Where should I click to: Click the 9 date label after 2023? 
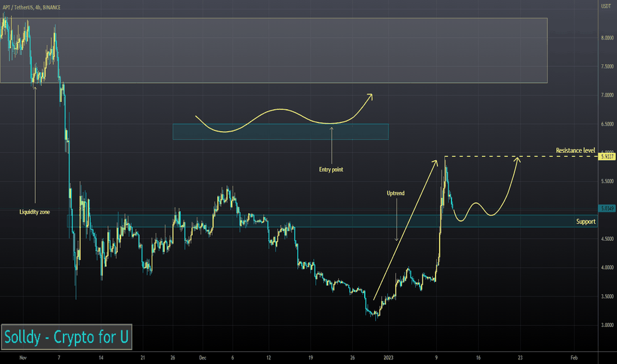(x=436, y=357)
